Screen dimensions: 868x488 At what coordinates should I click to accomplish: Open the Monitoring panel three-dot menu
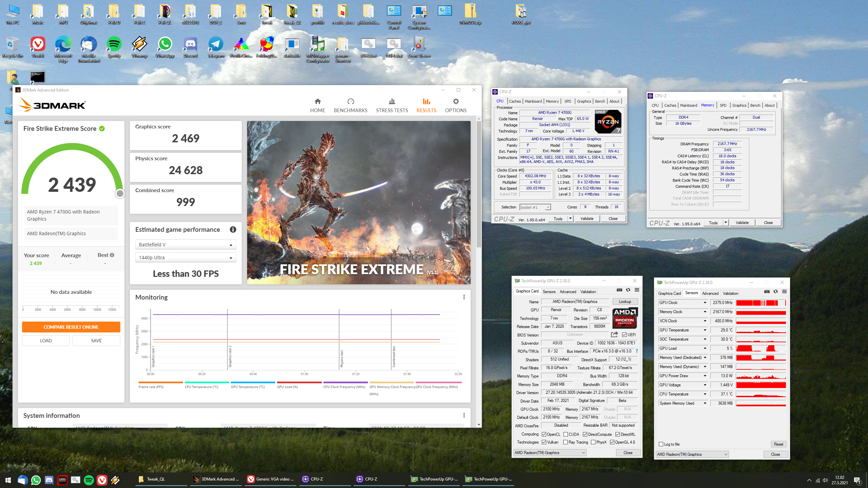464,297
